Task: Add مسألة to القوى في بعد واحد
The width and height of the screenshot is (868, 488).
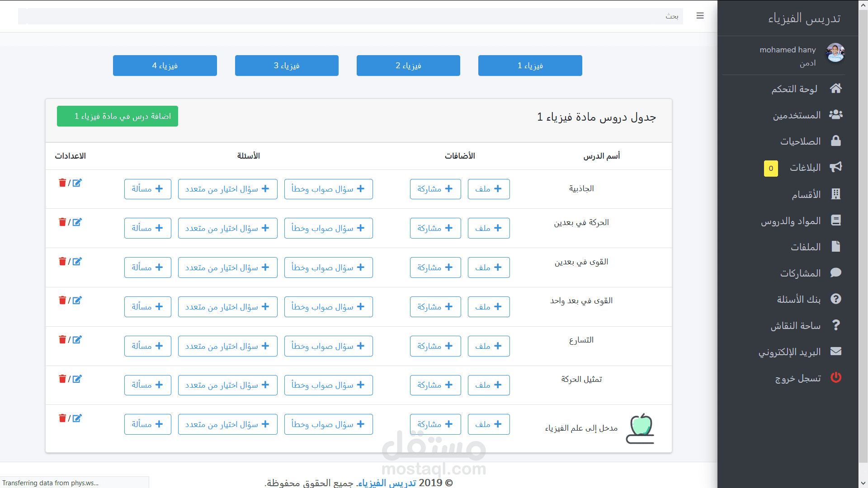Action: [x=147, y=307]
